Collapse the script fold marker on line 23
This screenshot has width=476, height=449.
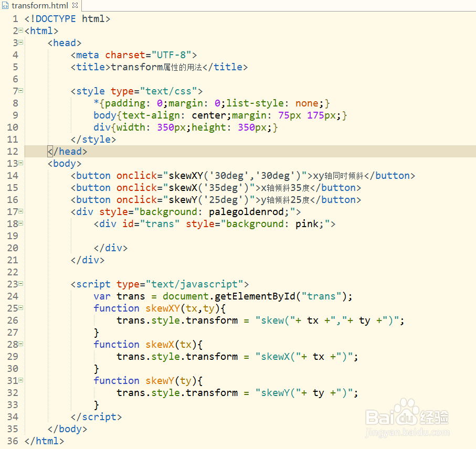click(x=20, y=284)
